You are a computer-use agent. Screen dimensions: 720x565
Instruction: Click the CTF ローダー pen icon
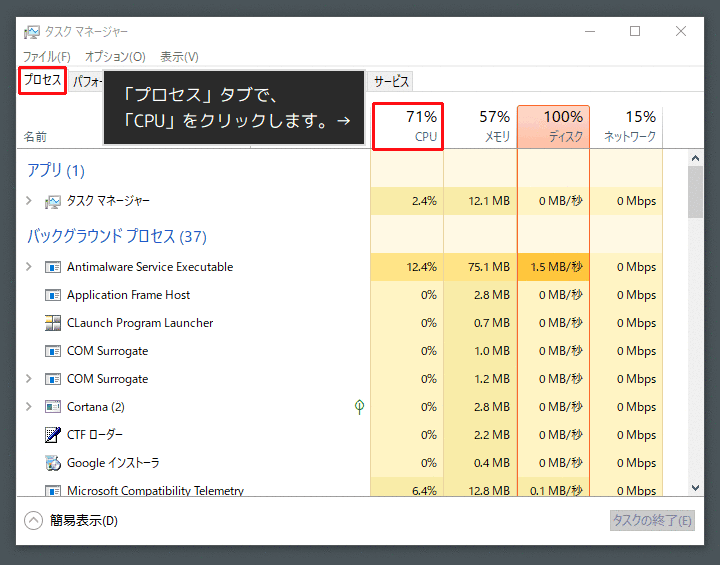pos(53,435)
